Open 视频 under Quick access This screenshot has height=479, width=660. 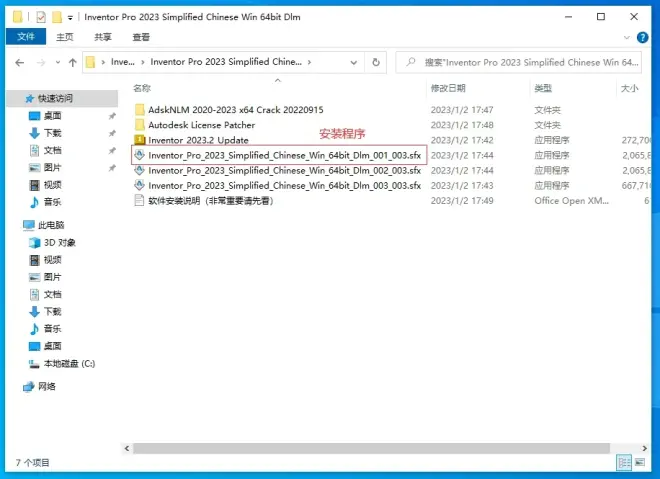click(x=52, y=185)
